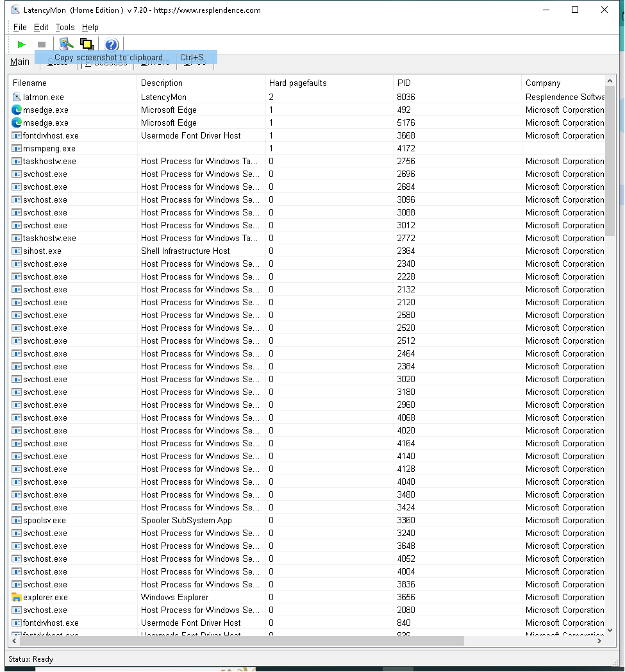This screenshot has width=625, height=672.
Task: Select svchost.exe row with PID 2696
Action: [x=306, y=174]
